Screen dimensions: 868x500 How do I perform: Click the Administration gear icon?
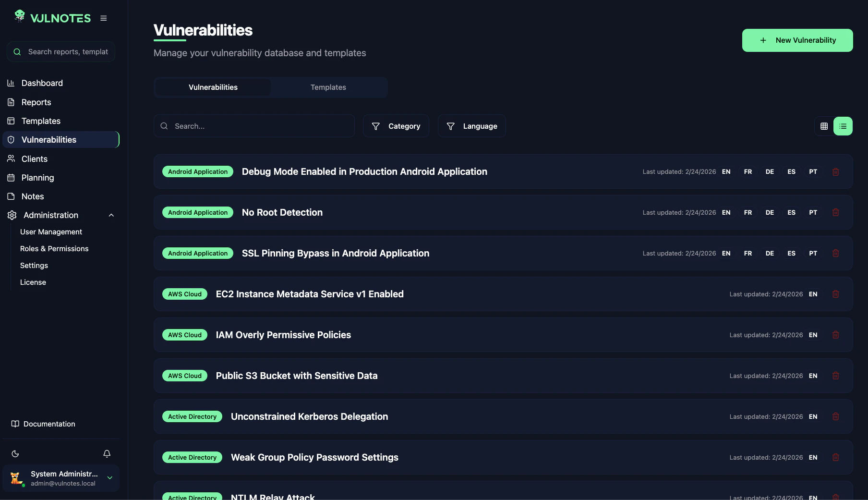point(12,215)
